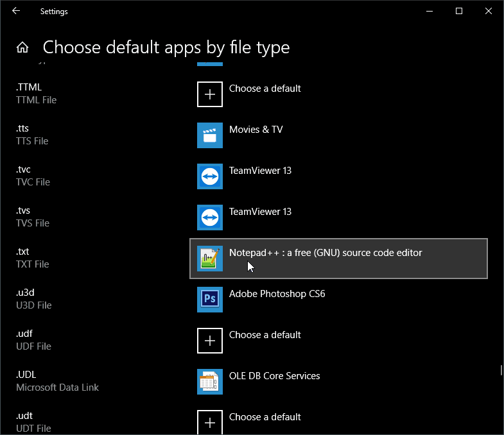This screenshot has width=504, height=435.
Task: Select the .udt file type label
Action: click(x=24, y=416)
